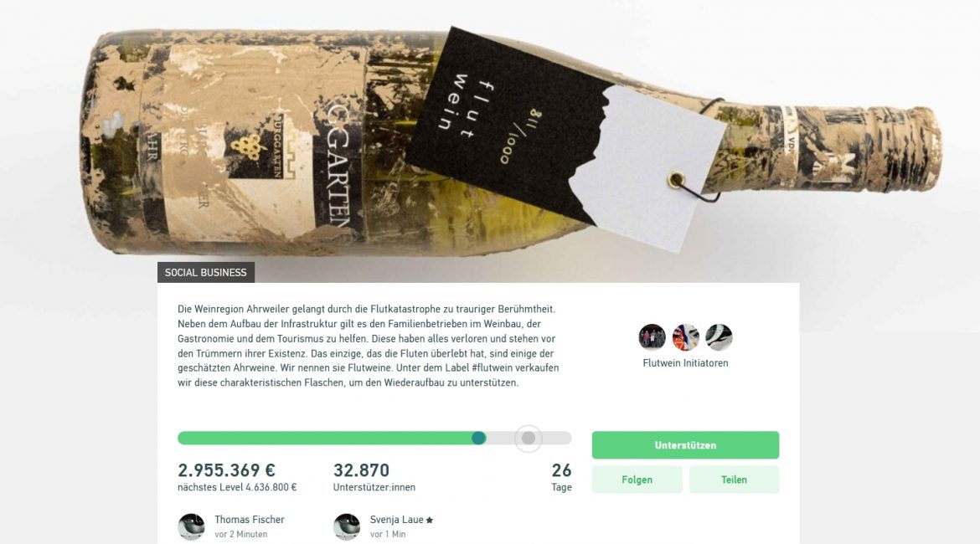Click the star icon beside Svenja Laue

[430, 520]
